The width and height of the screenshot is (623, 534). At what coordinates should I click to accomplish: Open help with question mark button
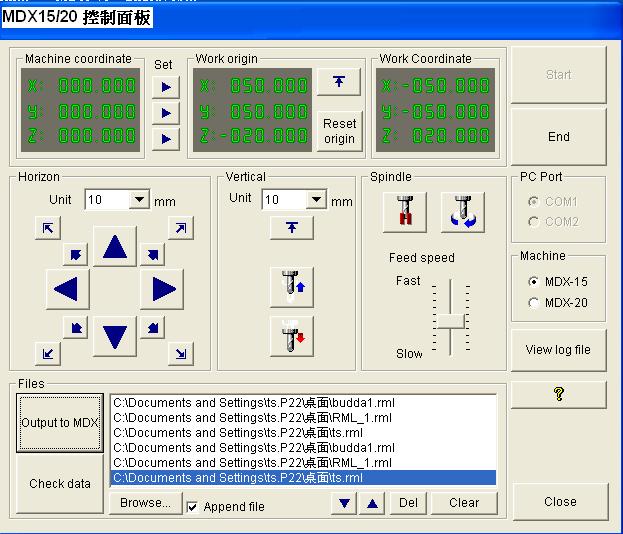[559, 395]
